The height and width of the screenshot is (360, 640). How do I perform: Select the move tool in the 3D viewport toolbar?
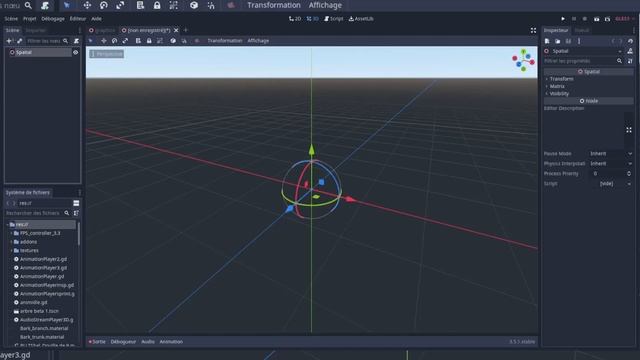click(104, 41)
